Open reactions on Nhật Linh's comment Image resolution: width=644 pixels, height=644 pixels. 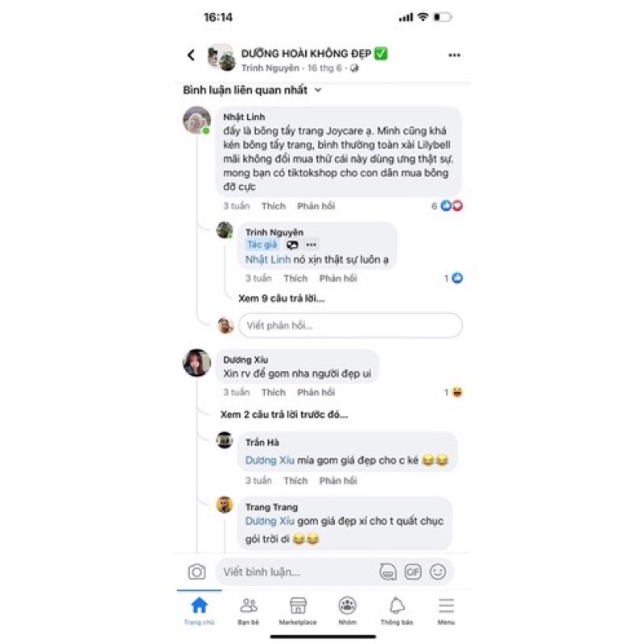point(448,206)
